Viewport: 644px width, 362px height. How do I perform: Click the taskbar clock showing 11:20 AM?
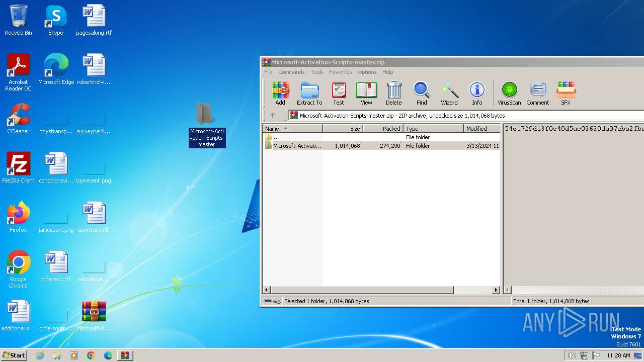click(618, 355)
